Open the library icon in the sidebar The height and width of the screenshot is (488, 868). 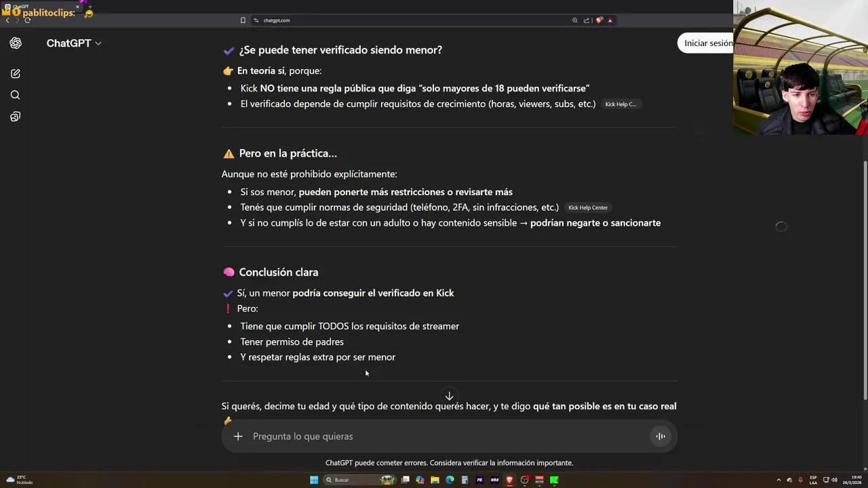tap(16, 117)
